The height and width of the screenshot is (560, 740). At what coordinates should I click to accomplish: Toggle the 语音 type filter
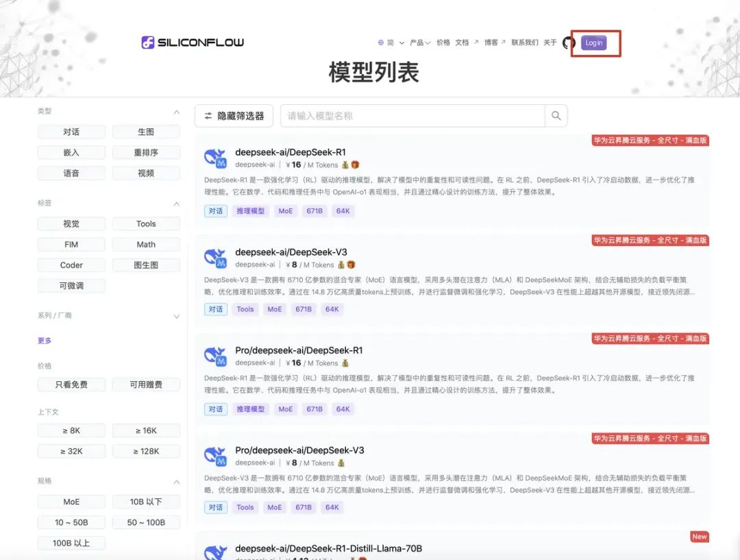coord(71,173)
